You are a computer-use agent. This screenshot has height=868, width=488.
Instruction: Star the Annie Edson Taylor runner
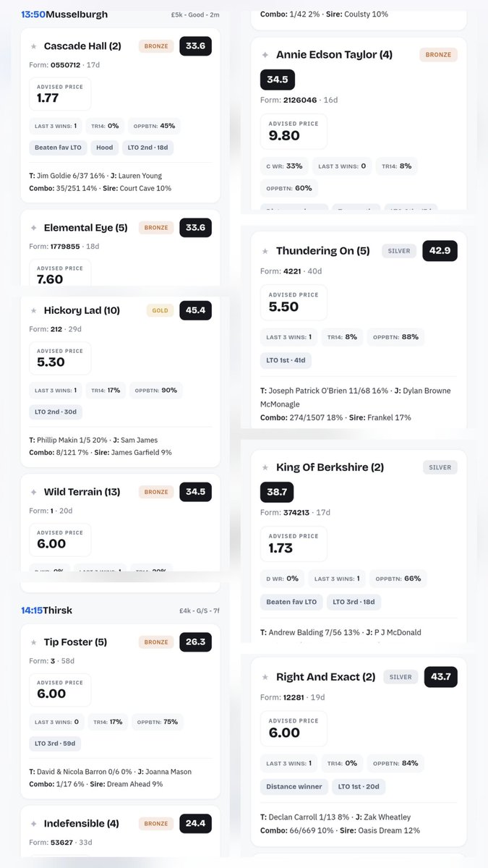coord(265,54)
